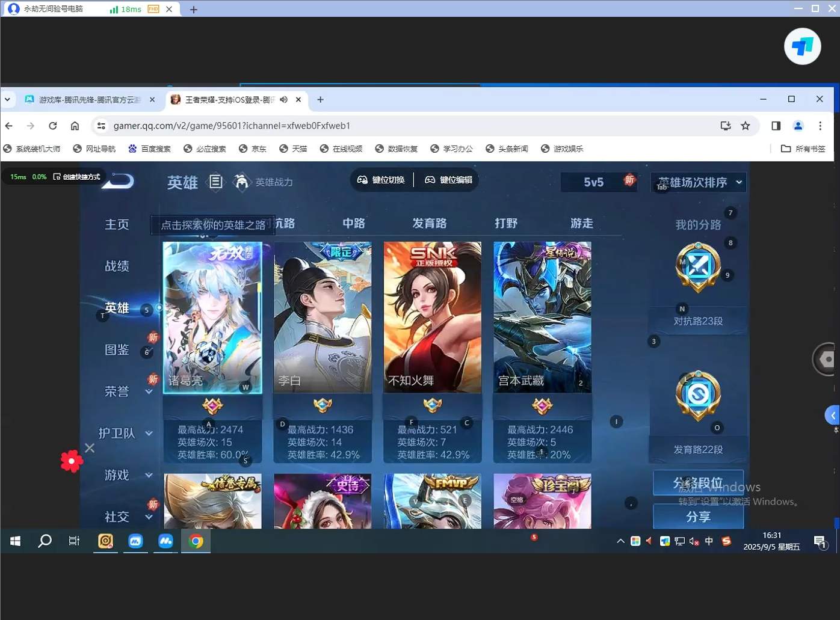Select the 诸葛亮 hero card
Screen dimensions: 840x620
(212, 318)
